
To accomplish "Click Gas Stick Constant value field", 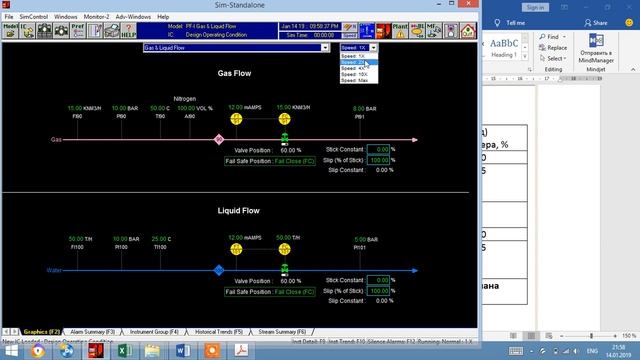I will point(378,149).
